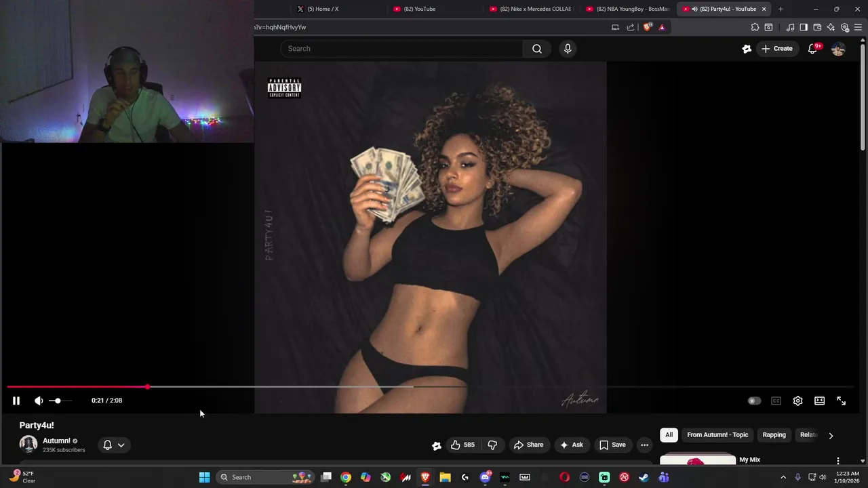
Task: Select From Autumn! - Topic chip
Action: [717, 435]
